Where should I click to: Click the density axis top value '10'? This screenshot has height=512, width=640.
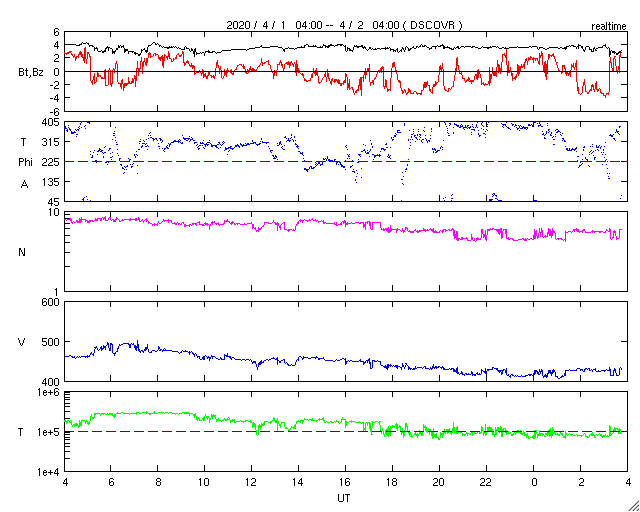pos(54,213)
